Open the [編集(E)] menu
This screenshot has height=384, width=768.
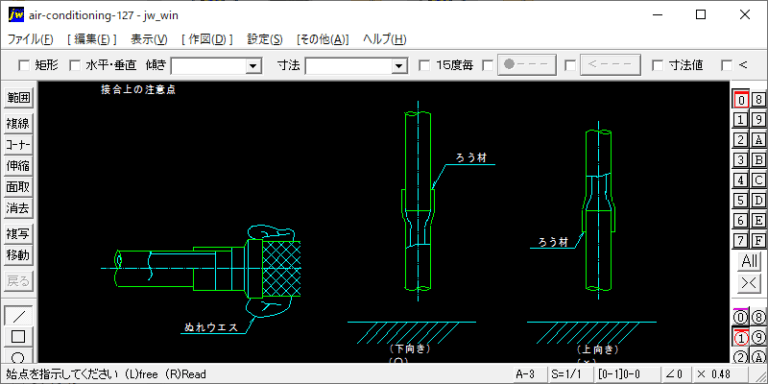pyautogui.click(x=92, y=40)
